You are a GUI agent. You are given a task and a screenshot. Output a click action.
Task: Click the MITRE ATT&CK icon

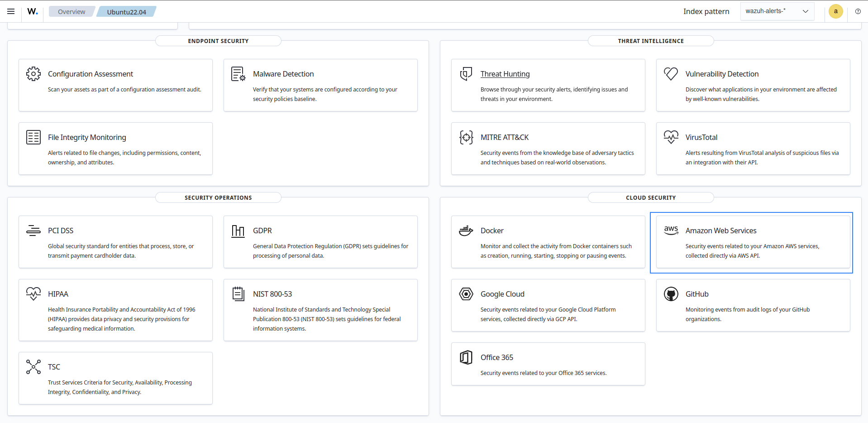point(466,137)
